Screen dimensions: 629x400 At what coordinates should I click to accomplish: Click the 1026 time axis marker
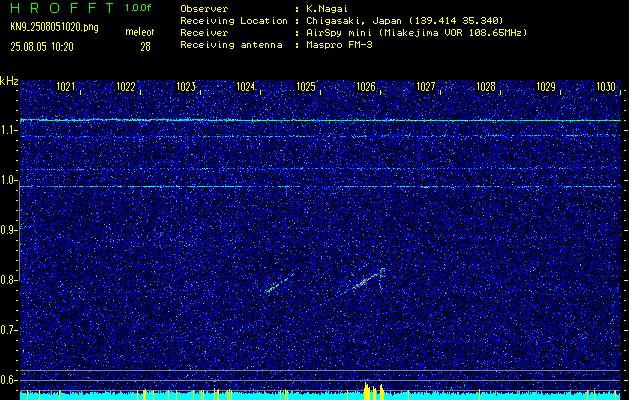tap(366, 87)
